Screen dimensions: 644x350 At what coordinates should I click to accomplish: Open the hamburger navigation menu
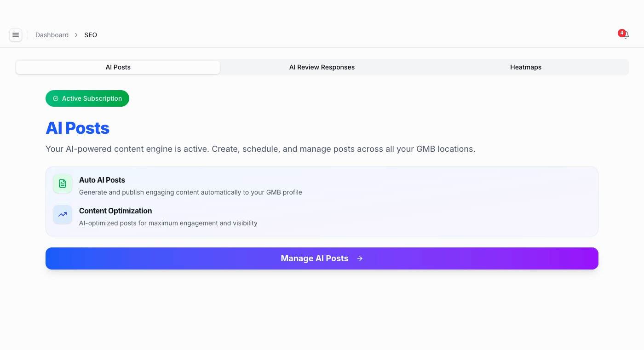[16, 35]
